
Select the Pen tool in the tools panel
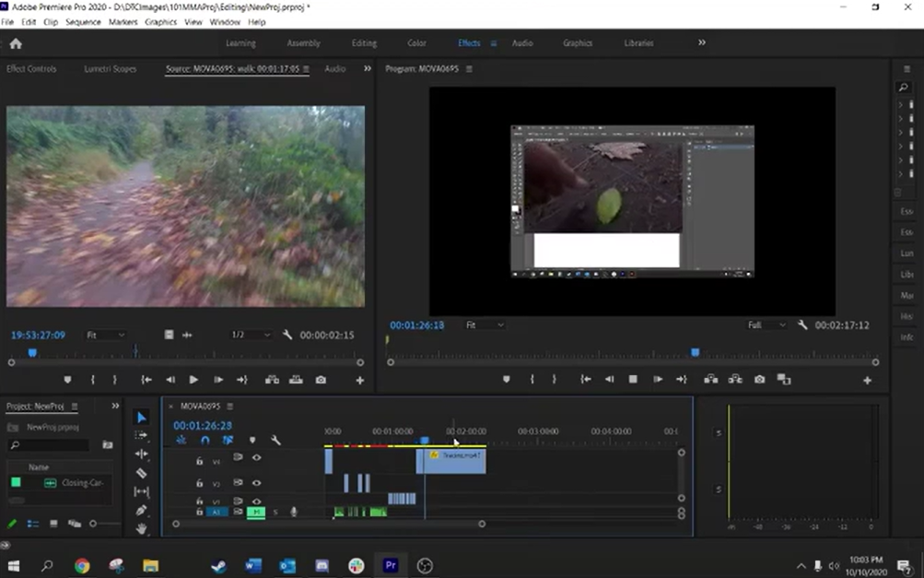pos(141,510)
